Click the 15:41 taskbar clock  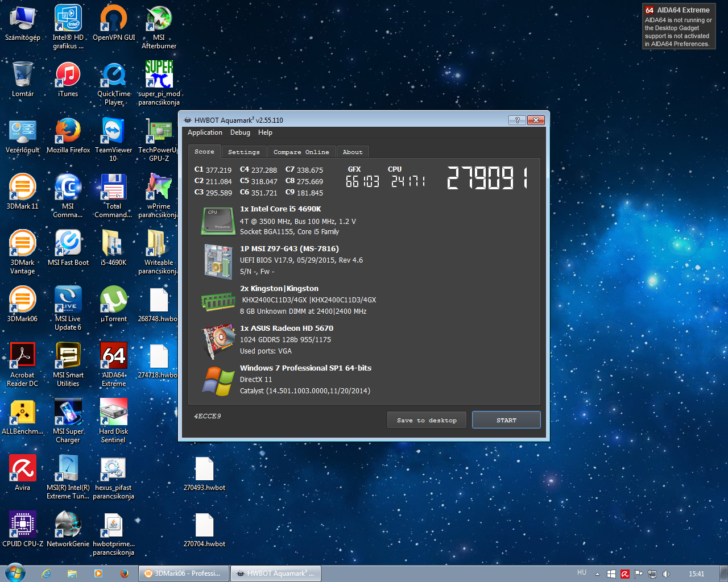tap(696, 574)
